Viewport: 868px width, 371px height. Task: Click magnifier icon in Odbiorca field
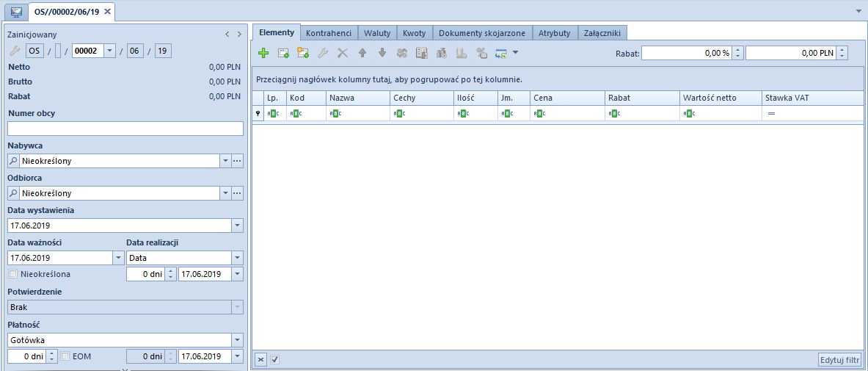pos(13,193)
